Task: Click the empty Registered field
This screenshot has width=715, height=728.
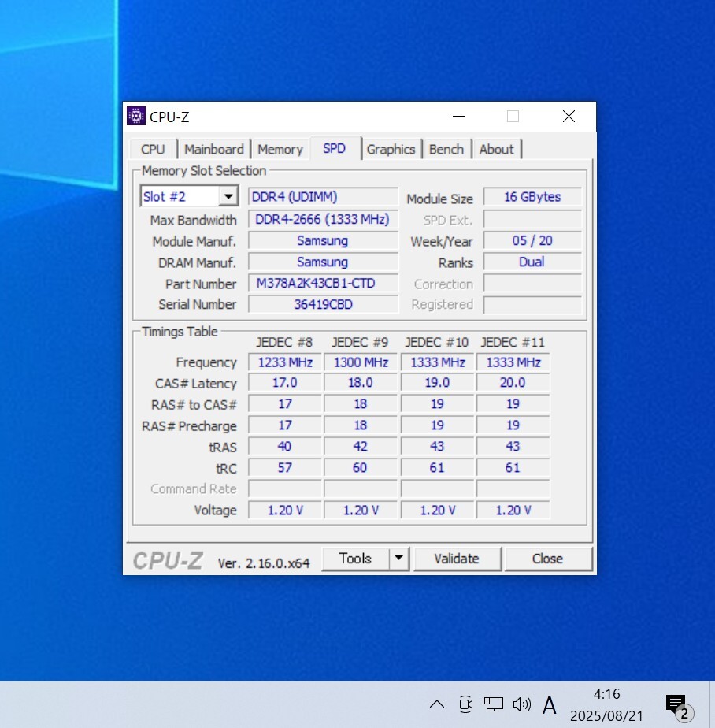Action: click(x=532, y=305)
